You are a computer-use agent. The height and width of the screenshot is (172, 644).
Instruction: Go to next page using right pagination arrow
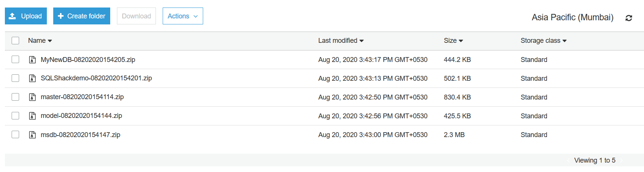coord(622,160)
